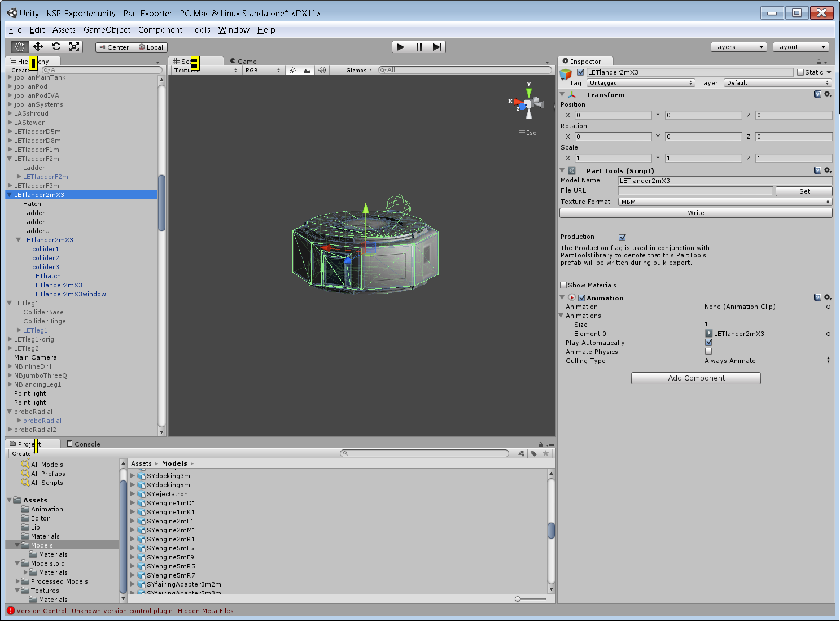Open the Layers dropdown
Screen dimensions: 840x621
(738, 47)
